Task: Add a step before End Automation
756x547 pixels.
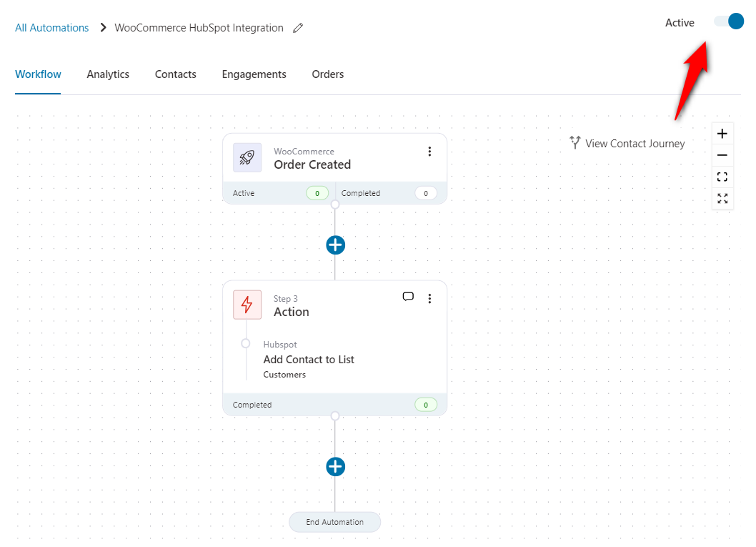Action: coord(335,467)
